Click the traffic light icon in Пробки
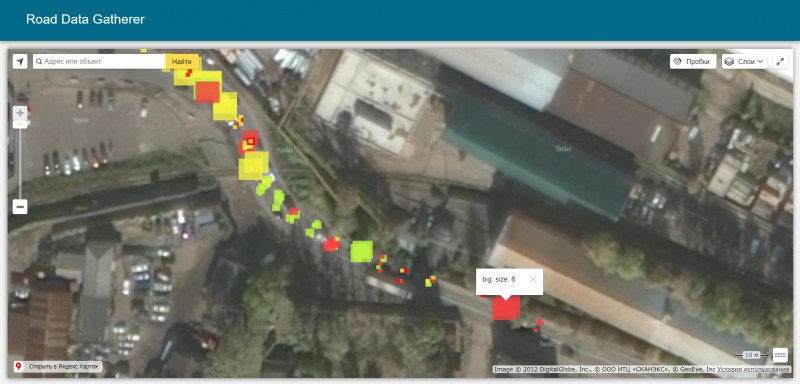Screen dimensions: 800x384 pyautogui.click(x=678, y=62)
